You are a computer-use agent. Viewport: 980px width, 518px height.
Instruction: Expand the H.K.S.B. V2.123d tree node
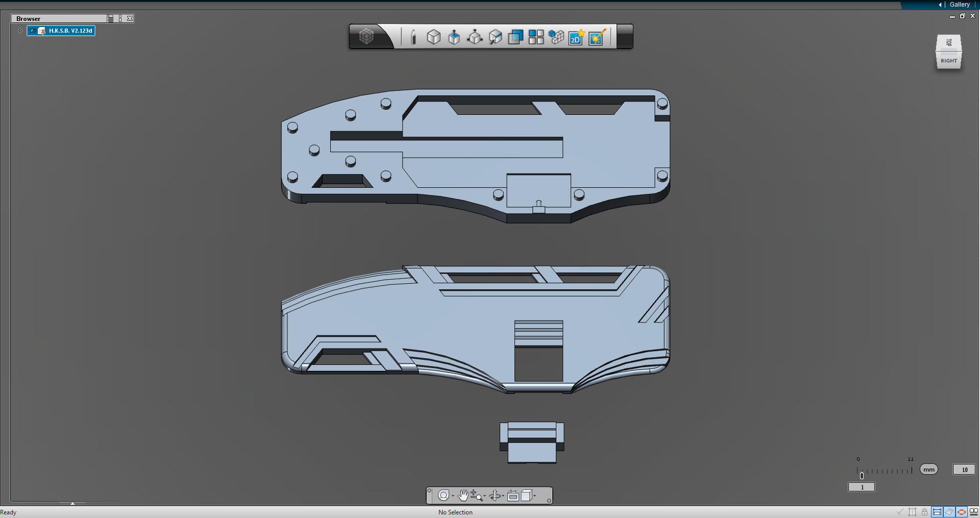pos(20,31)
